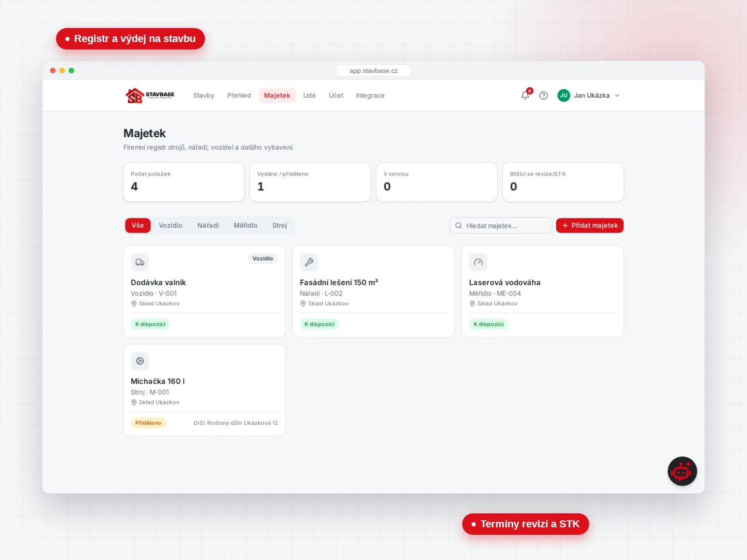Filter by Vozidlo tab
This screenshot has width=747, height=560.
[170, 225]
